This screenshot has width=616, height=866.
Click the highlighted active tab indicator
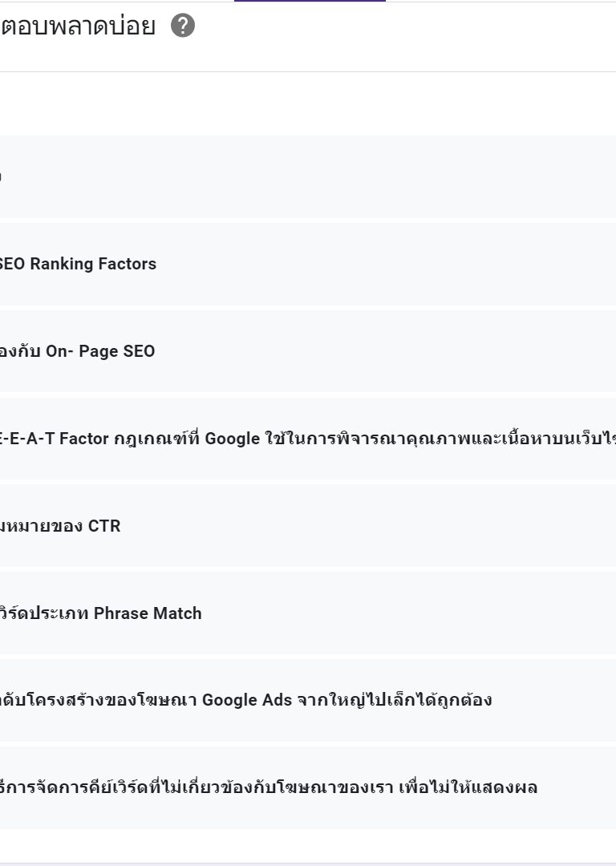[310, 1]
